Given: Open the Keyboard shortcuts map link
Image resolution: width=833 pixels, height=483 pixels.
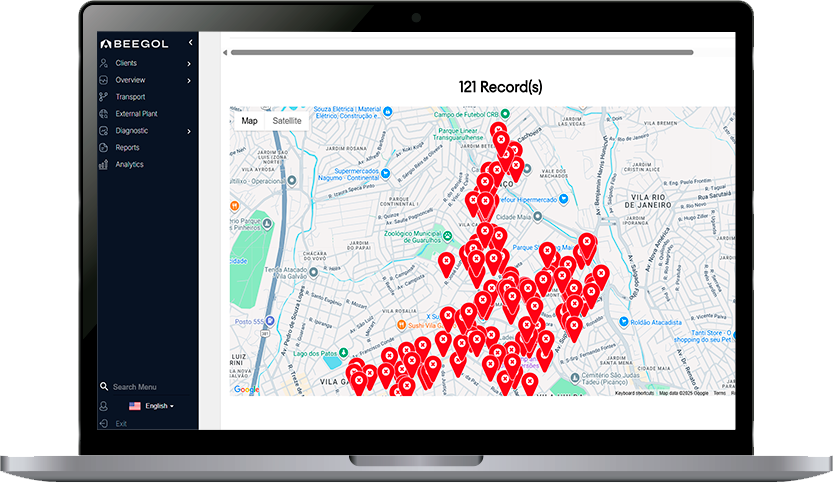Looking at the screenshot, I should point(635,393).
